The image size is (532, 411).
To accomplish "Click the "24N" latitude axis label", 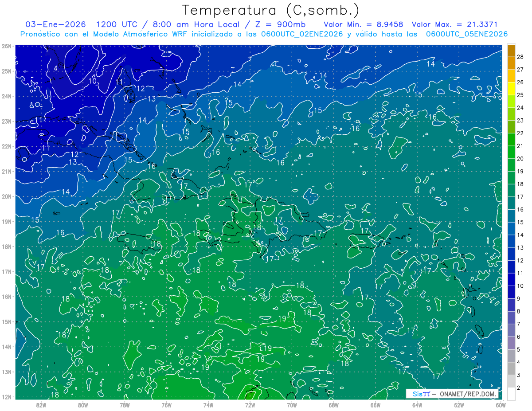I will [7, 96].
